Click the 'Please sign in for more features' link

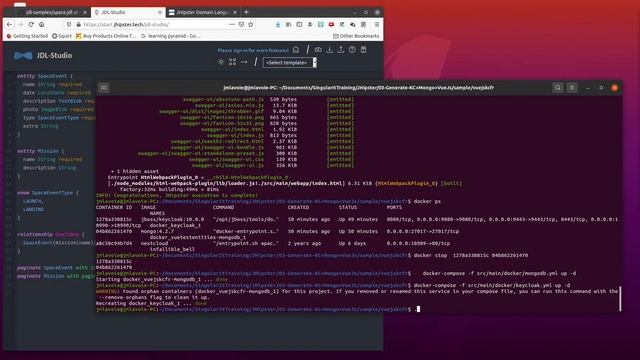[253, 50]
